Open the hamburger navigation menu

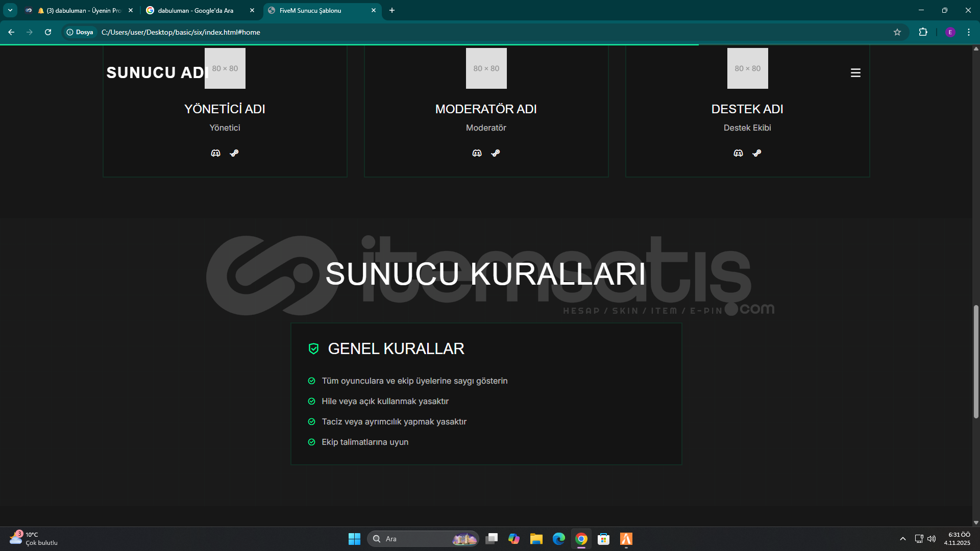855,73
